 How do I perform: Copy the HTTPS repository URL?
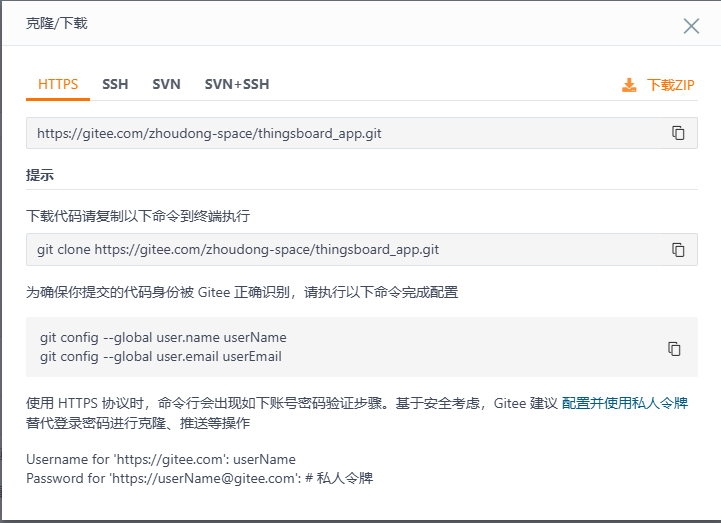point(678,133)
